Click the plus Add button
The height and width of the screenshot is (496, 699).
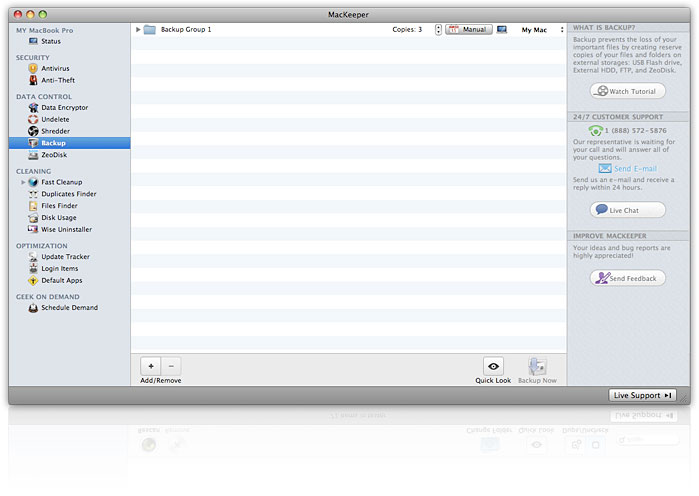coord(151,366)
